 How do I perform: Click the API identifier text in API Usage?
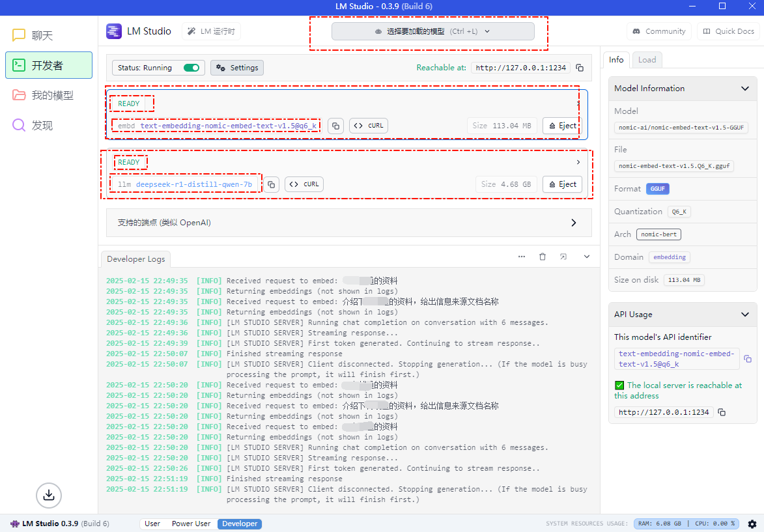[x=676, y=359]
